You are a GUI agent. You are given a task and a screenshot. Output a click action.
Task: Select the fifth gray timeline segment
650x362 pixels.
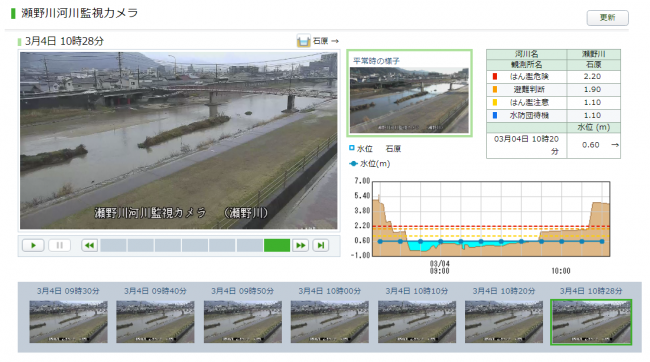coord(222,245)
